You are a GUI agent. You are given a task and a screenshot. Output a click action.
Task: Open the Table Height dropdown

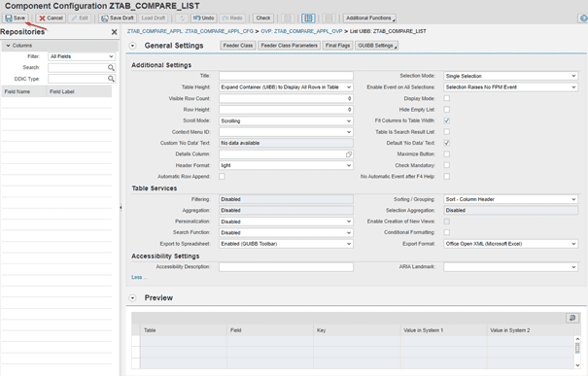coord(286,87)
